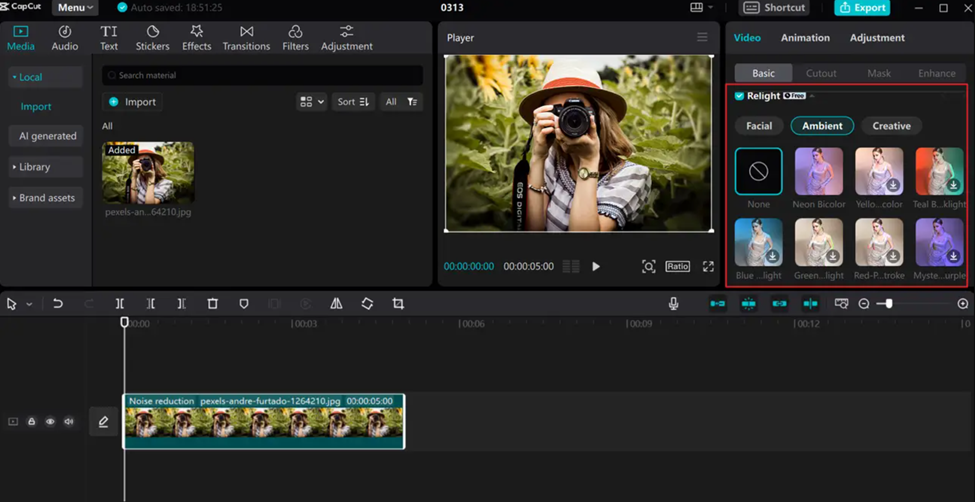This screenshot has height=502, width=975.
Task: Switch to the Animation tab
Action: point(805,38)
